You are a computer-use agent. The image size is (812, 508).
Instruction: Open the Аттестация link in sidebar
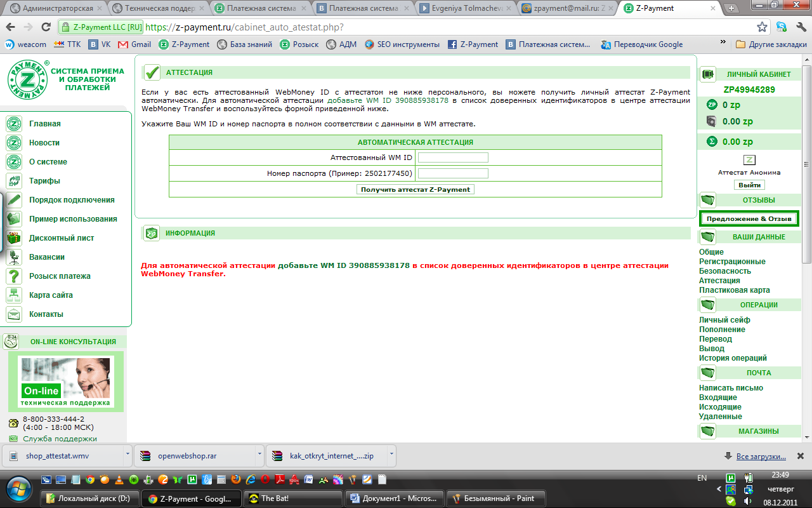point(719,281)
